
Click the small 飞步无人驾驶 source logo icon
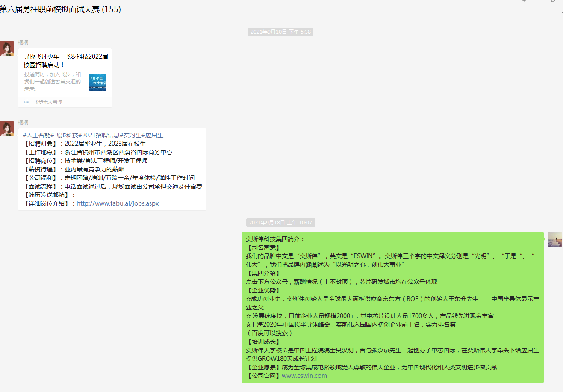(x=27, y=102)
